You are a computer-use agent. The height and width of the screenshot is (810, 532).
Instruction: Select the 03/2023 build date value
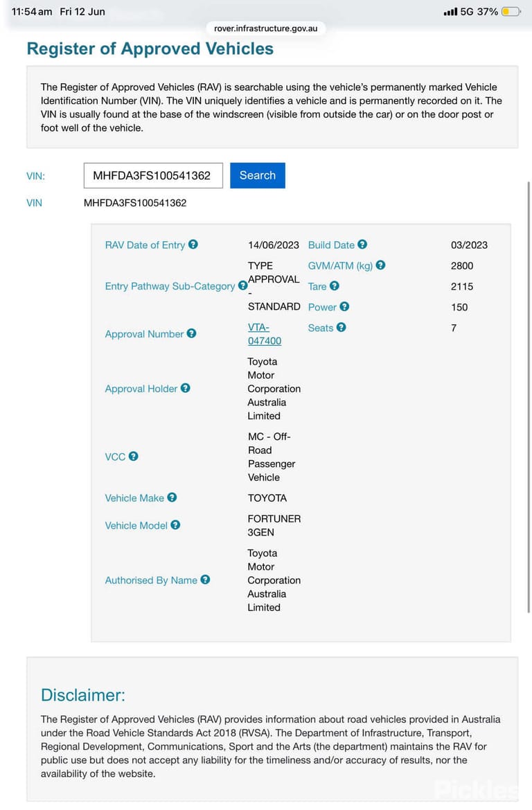pos(469,245)
